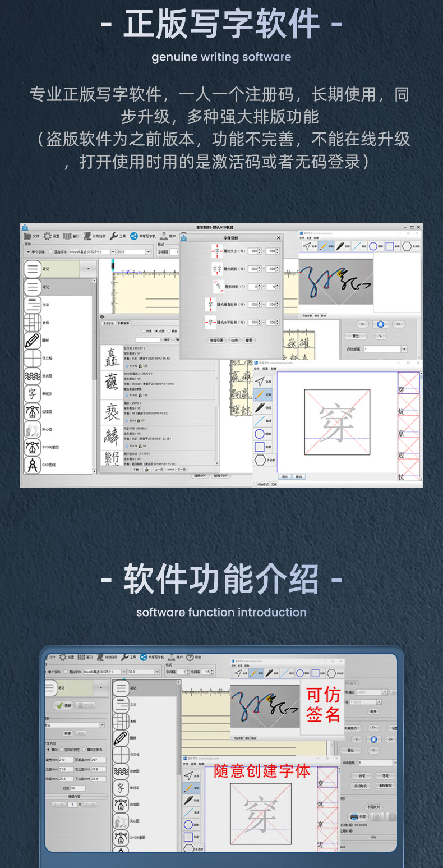Viewport: 443px width, 868px height.
Task: Select 坑 glyph thumbnail in upper 穿 editor
Action: tap(409, 405)
